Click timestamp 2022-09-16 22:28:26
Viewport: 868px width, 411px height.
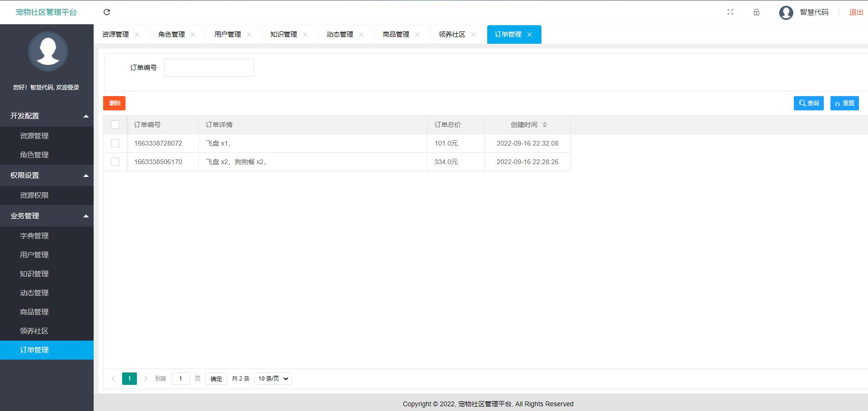click(528, 162)
